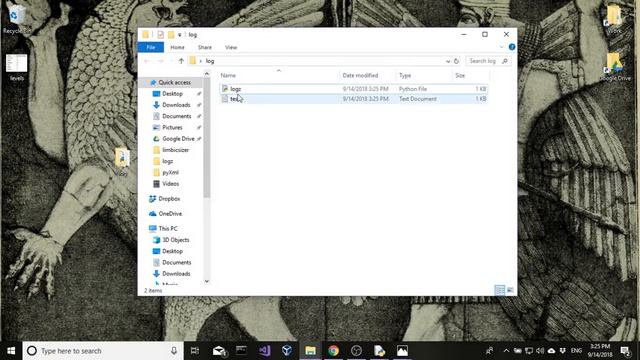Select This PC in navigation pane
The height and width of the screenshot is (360, 640).
167,229
